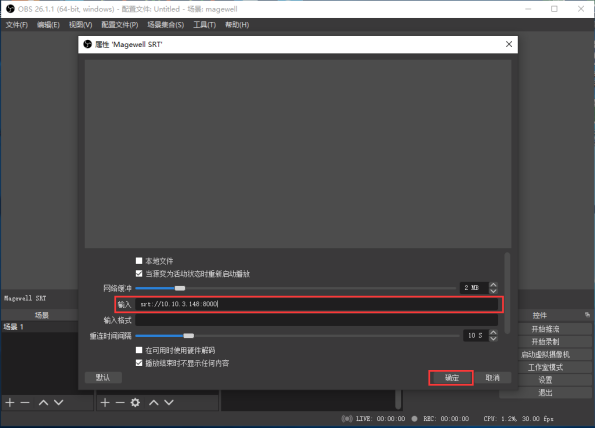Click the Magewell SRT source label

pyautogui.click(x=25, y=299)
